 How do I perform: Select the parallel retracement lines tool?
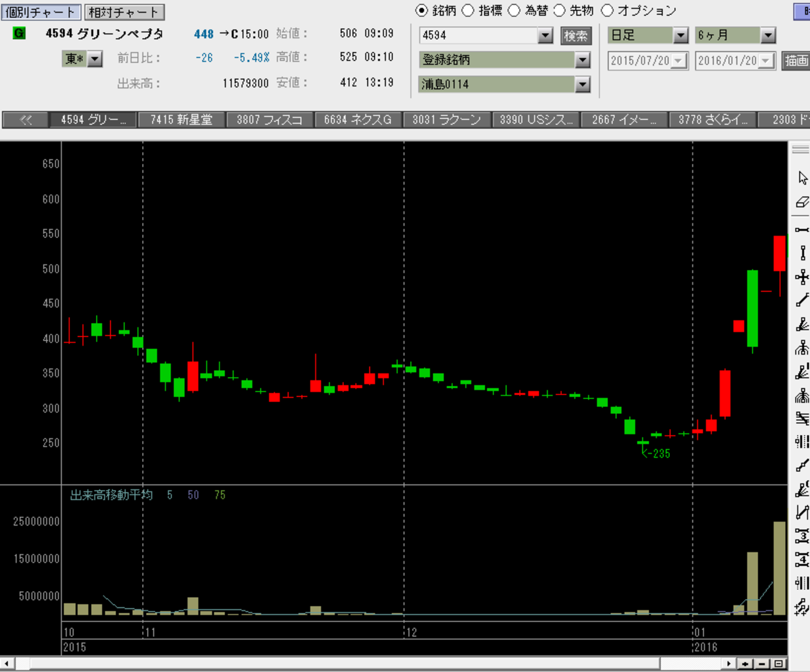tap(803, 418)
